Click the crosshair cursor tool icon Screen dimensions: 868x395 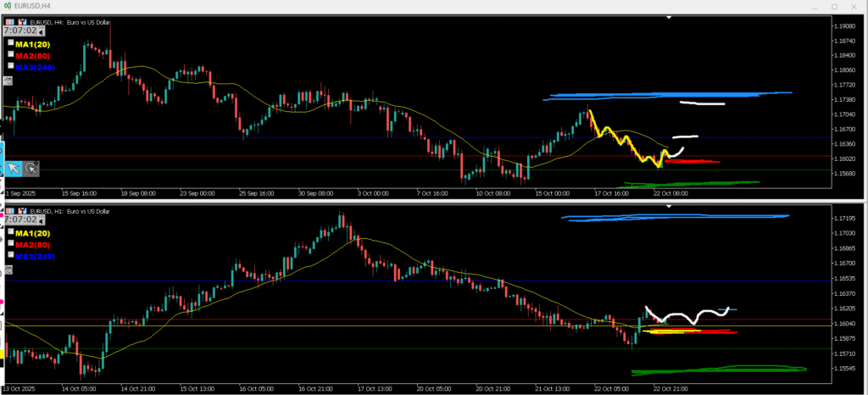[31, 169]
